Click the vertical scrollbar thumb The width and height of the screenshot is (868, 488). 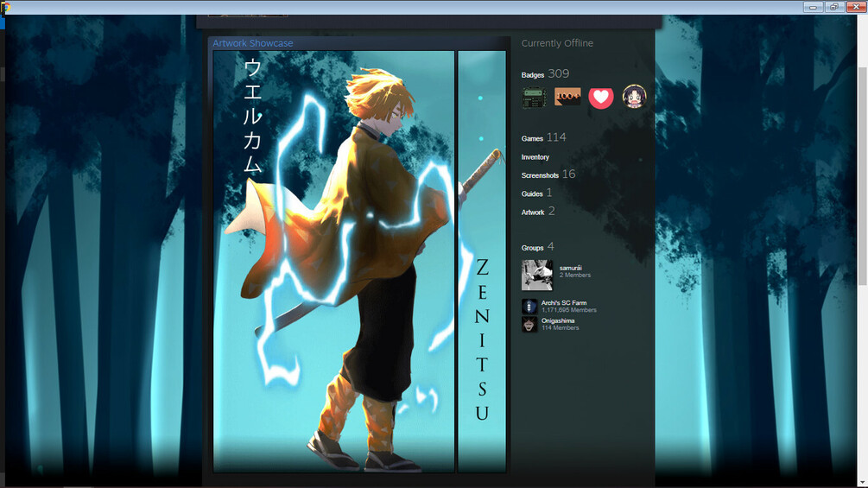(863, 176)
